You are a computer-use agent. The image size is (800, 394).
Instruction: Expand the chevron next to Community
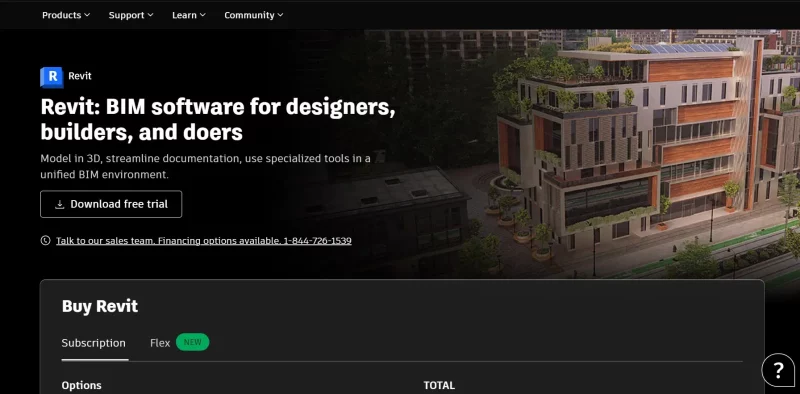281,15
